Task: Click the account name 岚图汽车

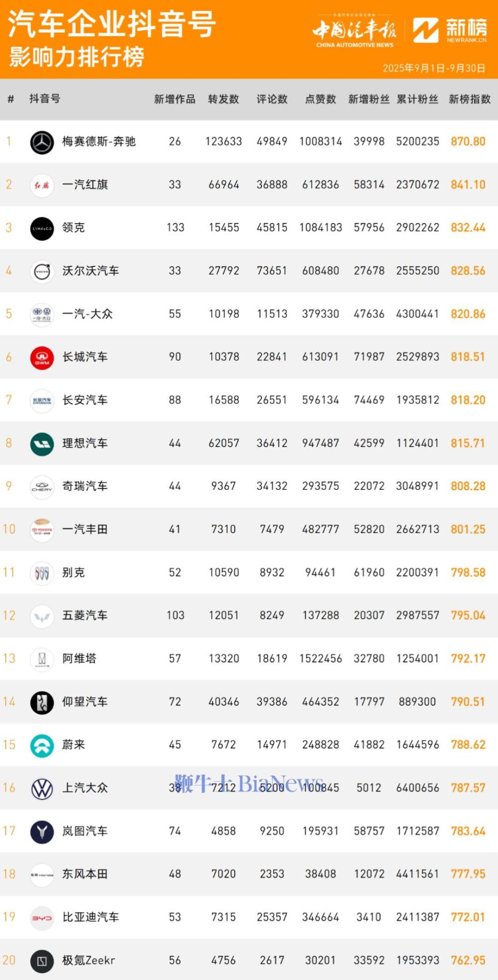Action: [85, 831]
